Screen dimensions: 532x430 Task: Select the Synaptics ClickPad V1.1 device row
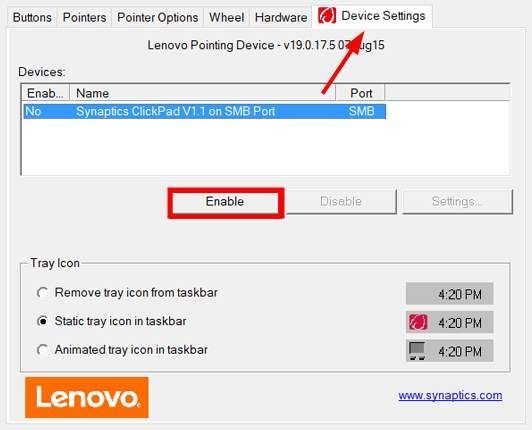(205, 111)
